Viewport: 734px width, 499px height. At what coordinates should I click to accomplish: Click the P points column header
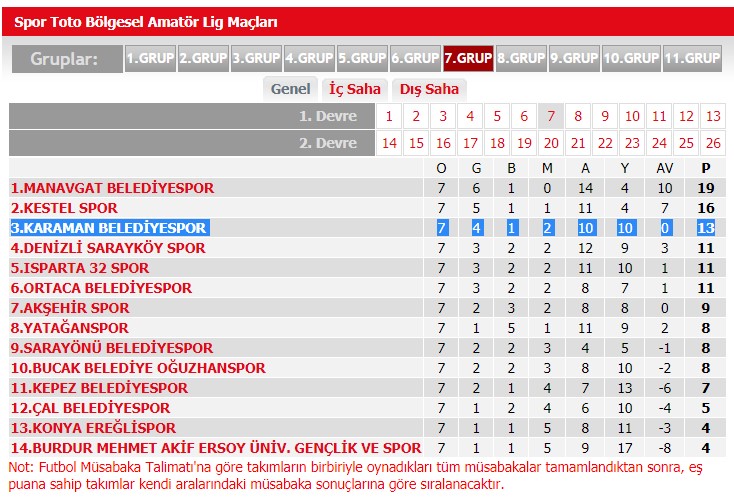(x=707, y=168)
